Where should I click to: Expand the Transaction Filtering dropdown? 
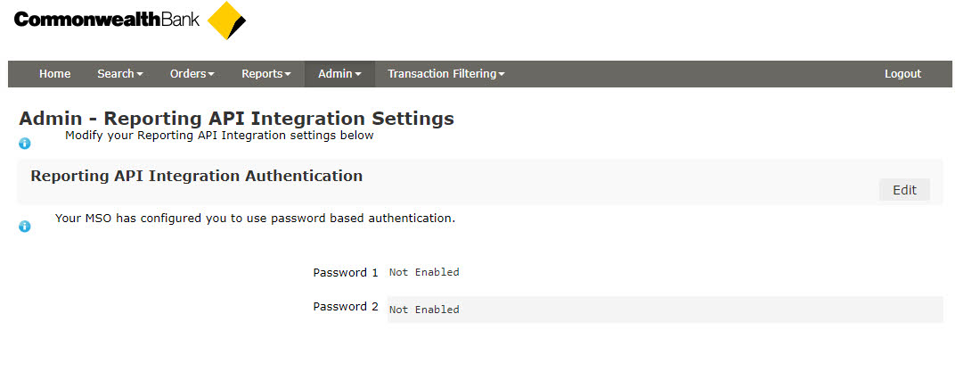(445, 74)
